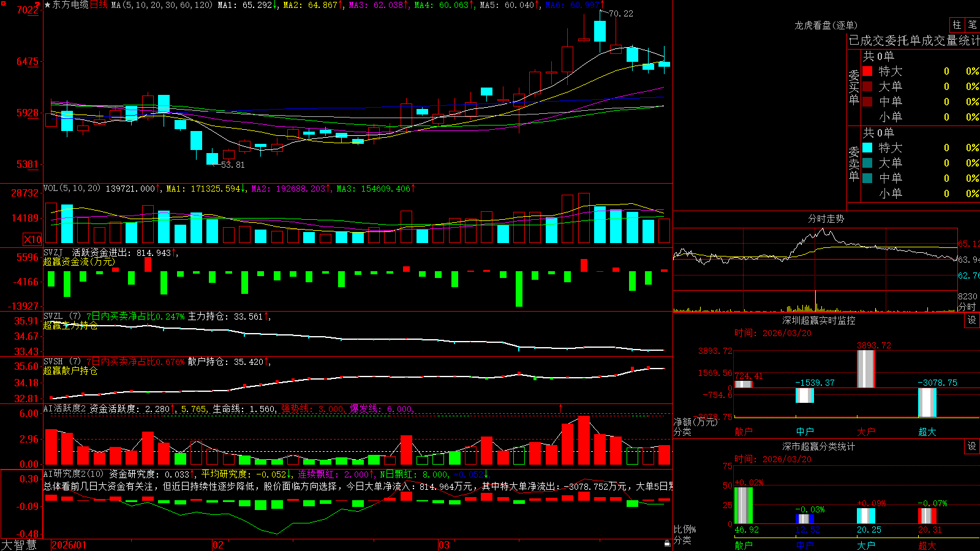Click the 3893.72 大户 bar in 实时监控
Screen dimensions: 980x551
(x=866, y=369)
